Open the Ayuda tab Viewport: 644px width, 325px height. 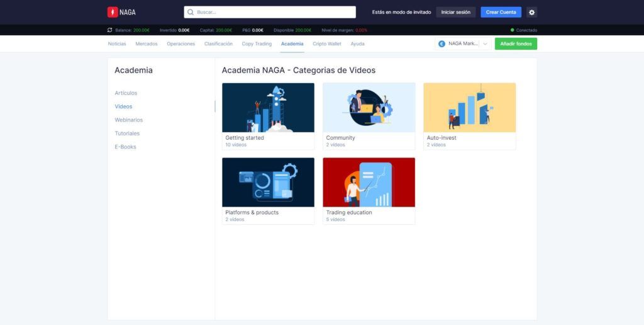pyautogui.click(x=357, y=43)
